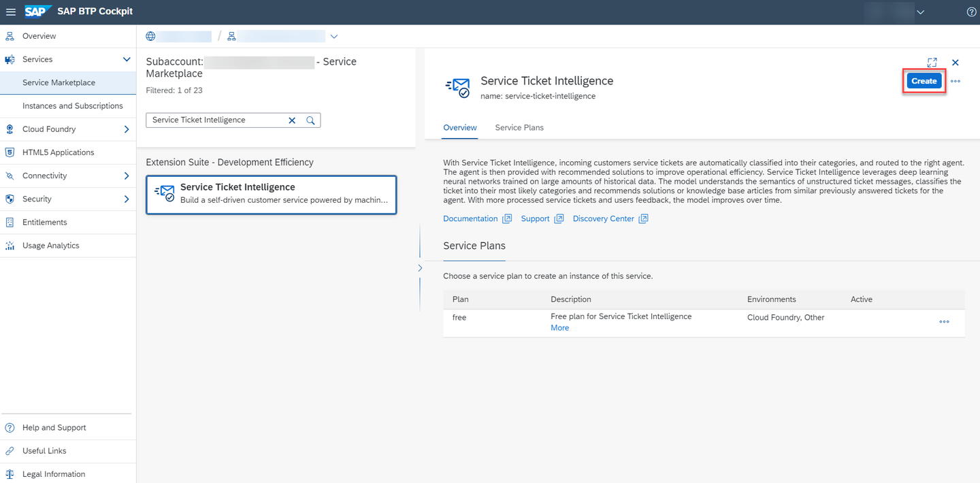
Task: Switch to the Service Plans tab
Action: click(x=519, y=128)
